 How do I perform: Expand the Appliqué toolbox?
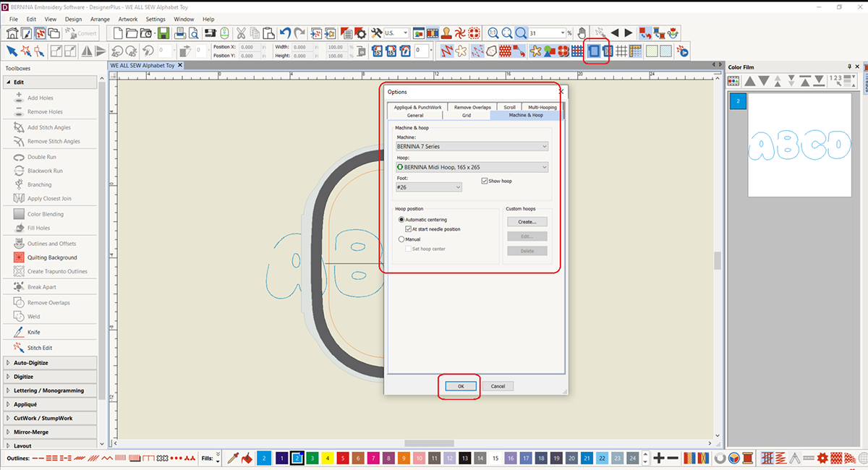[x=49, y=404]
